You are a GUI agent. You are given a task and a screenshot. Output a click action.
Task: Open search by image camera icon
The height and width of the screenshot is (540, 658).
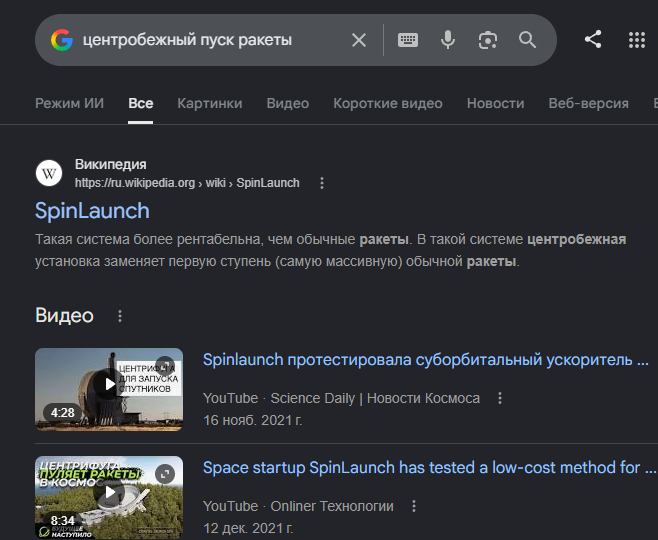(488, 40)
